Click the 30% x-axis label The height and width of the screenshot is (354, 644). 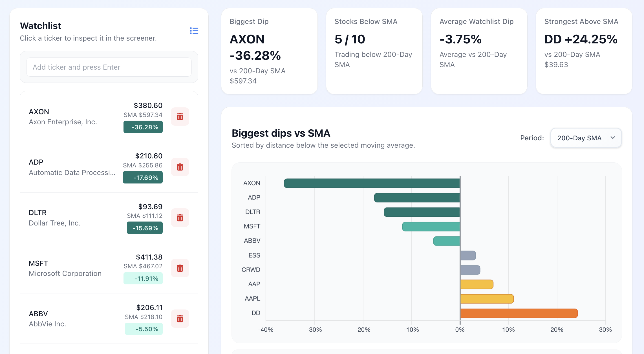tap(605, 329)
